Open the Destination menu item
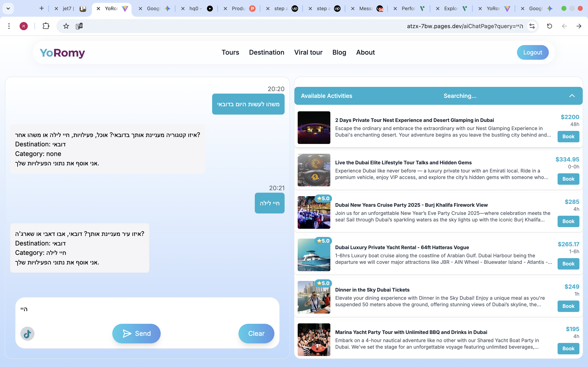 (x=267, y=52)
